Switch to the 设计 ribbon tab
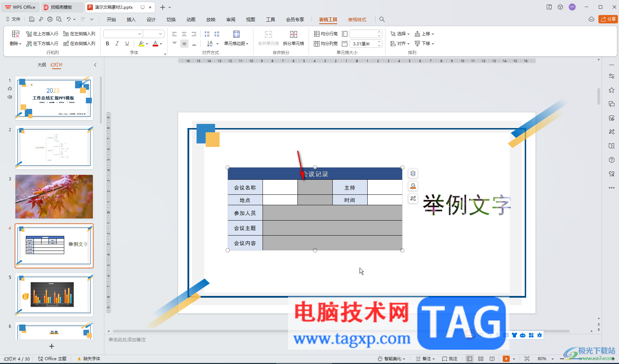Screen dimensions: 619x364 point(151,20)
